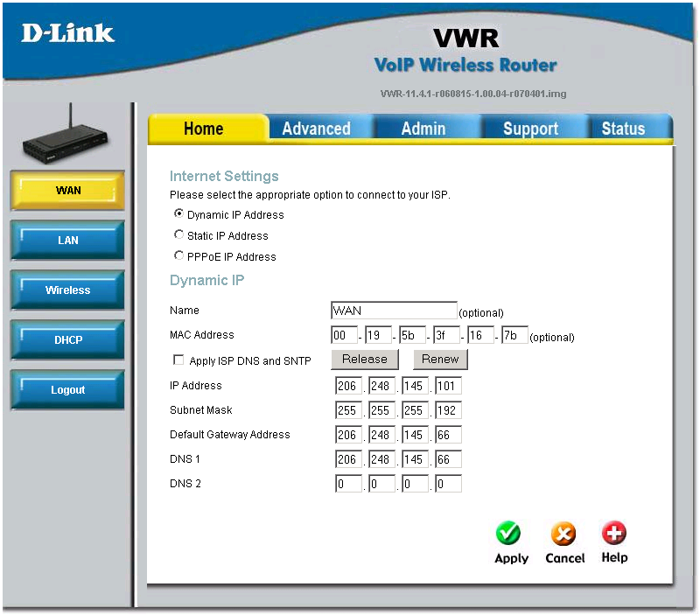Image resolution: width=700 pixels, height=615 pixels.
Task: Click the Name field containing WAN
Action: (x=395, y=311)
